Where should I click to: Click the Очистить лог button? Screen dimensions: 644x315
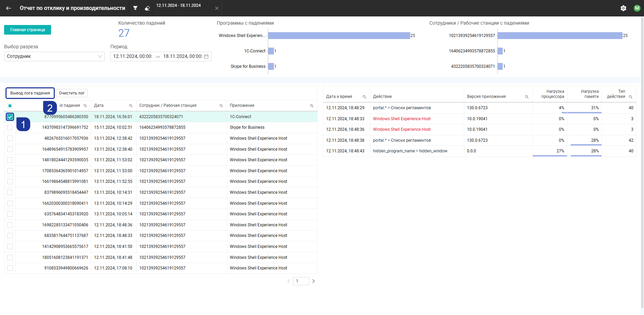[x=72, y=93]
